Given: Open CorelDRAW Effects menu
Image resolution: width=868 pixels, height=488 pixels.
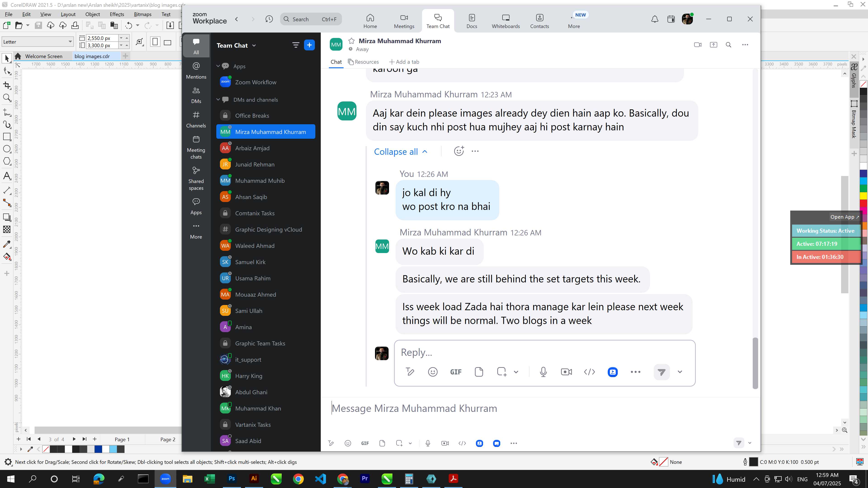Looking at the screenshot, I should [117, 14].
